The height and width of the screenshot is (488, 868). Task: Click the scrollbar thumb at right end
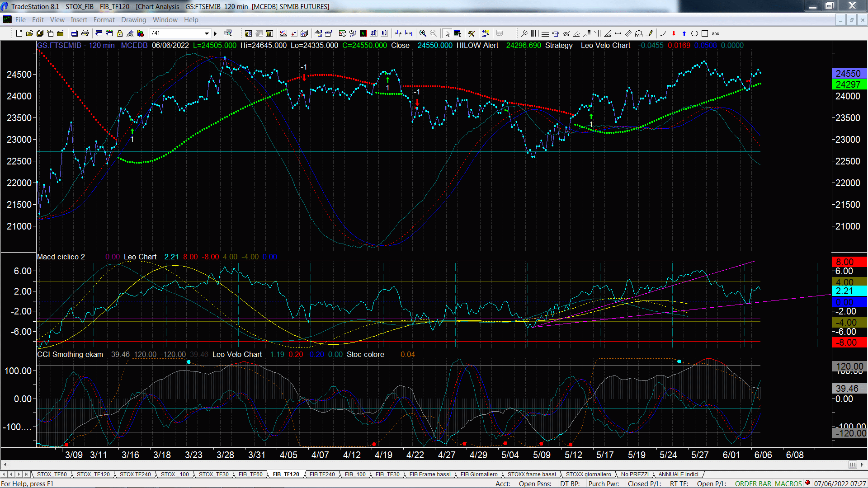tap(852, 465)
